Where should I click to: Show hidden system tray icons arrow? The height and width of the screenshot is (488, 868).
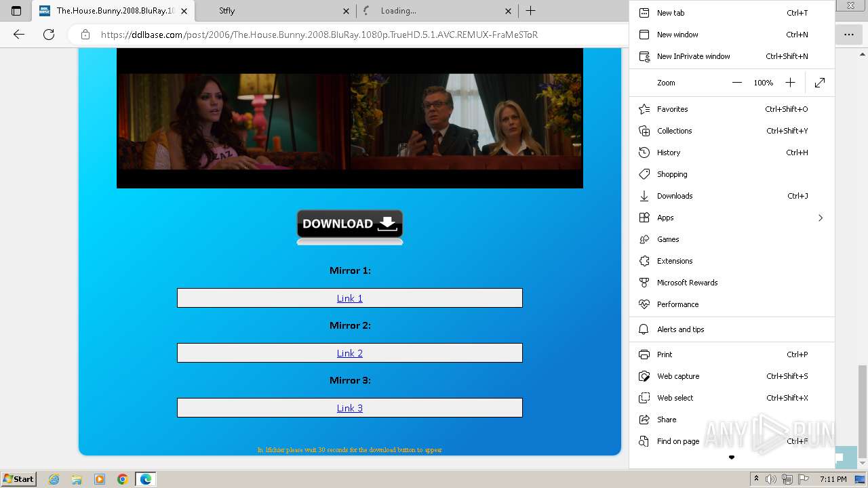756,479
